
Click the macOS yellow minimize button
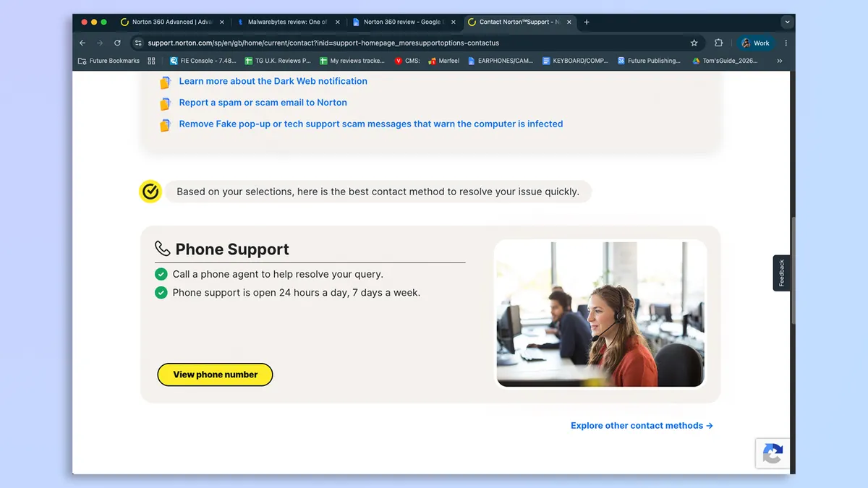(93, 22)
